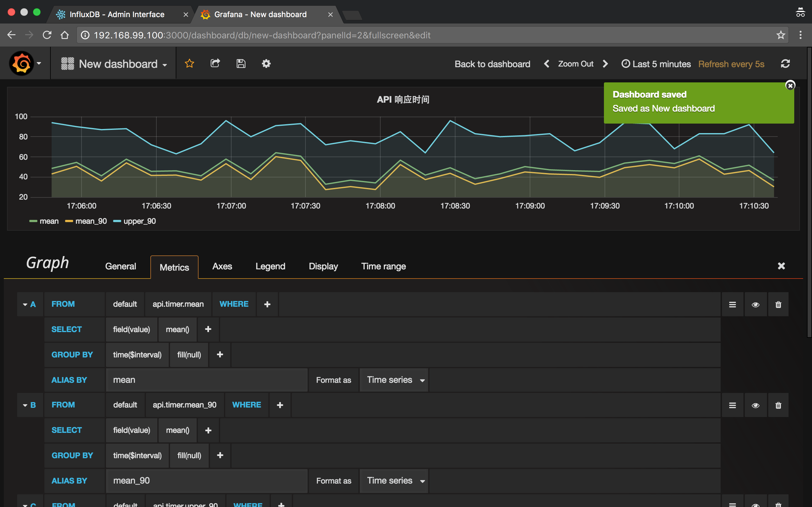Toggle upper_90 series in legend
Screen dimensions: 812x507
pyautogui.click(x=139, y=221)
